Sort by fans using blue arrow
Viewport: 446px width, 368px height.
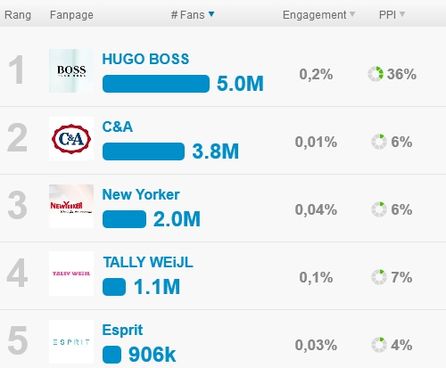point(211,14)
